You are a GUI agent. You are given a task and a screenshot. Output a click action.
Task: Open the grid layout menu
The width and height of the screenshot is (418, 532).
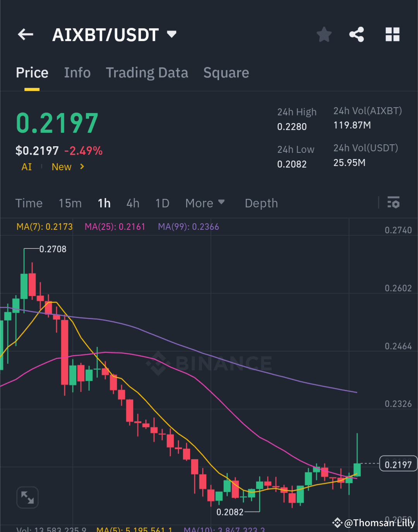click(392, 34)
